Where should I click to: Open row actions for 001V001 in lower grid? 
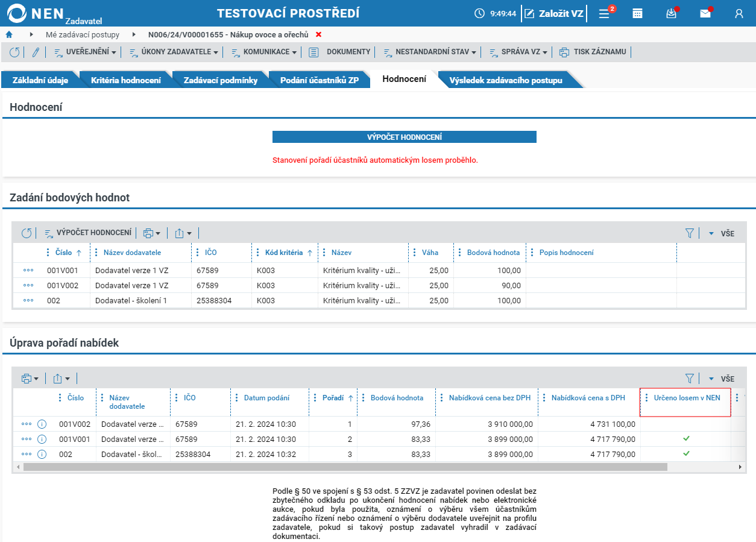click(x=27, y=439)
